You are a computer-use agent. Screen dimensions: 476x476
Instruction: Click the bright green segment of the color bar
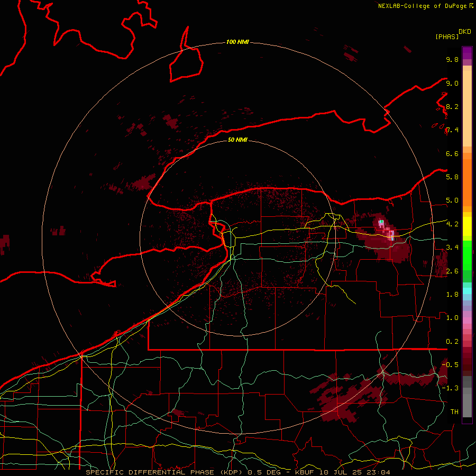pyautogui.click(x=467, y=255)
